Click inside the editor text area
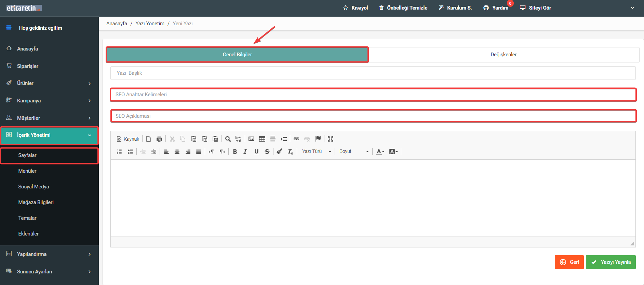This screenshot has width=644, height=285. [x=373, y=198]
